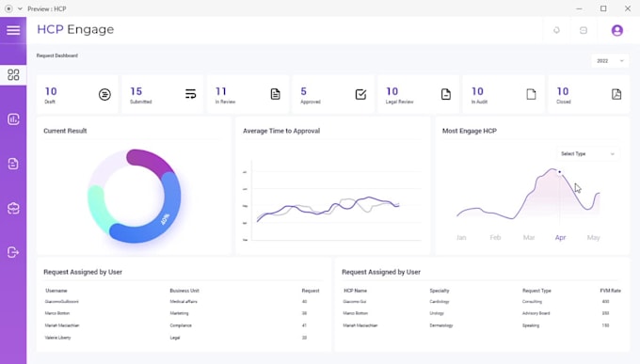The height and width of the screenshot is (364, 640).
Task: Click the Consulting request type cell
Action: tap(533, 302)
